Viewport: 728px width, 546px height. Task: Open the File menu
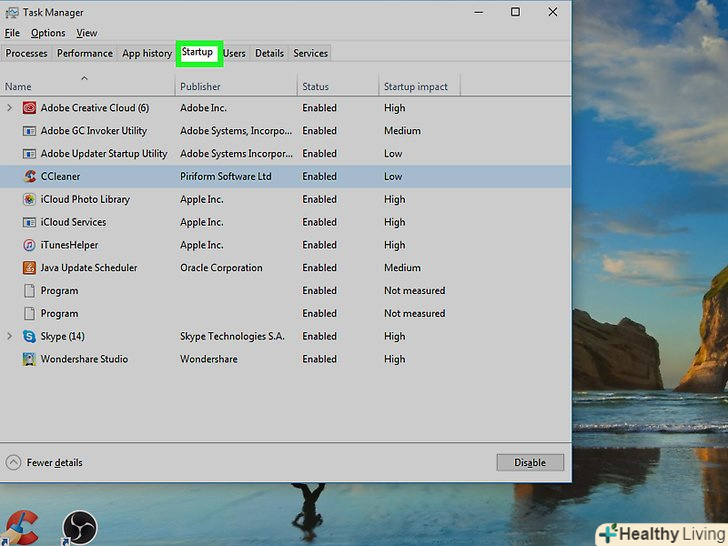coord(12,33)
